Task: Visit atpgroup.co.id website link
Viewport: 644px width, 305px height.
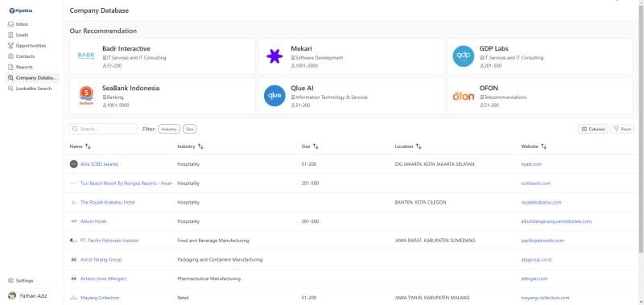Action: 536,259
